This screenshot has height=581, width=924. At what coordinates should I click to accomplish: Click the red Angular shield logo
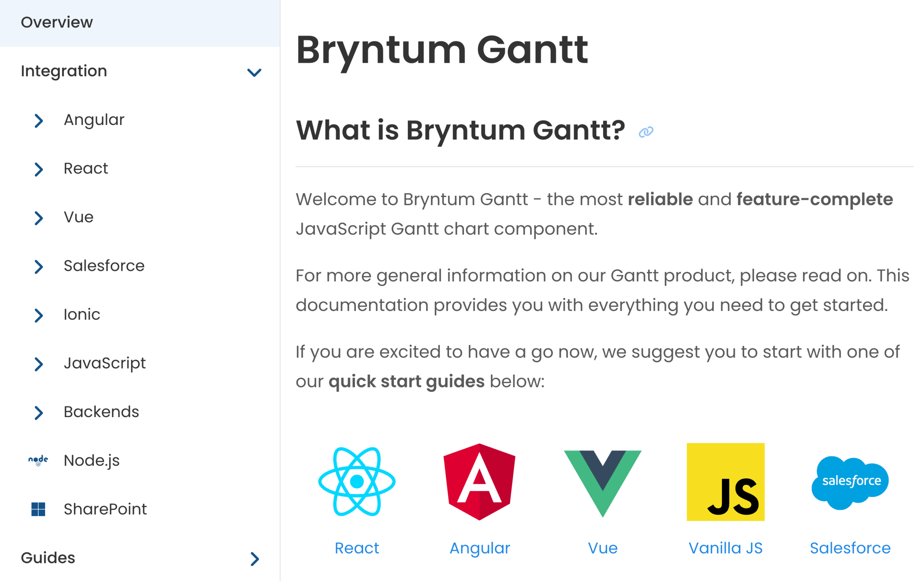click(479, 482)
